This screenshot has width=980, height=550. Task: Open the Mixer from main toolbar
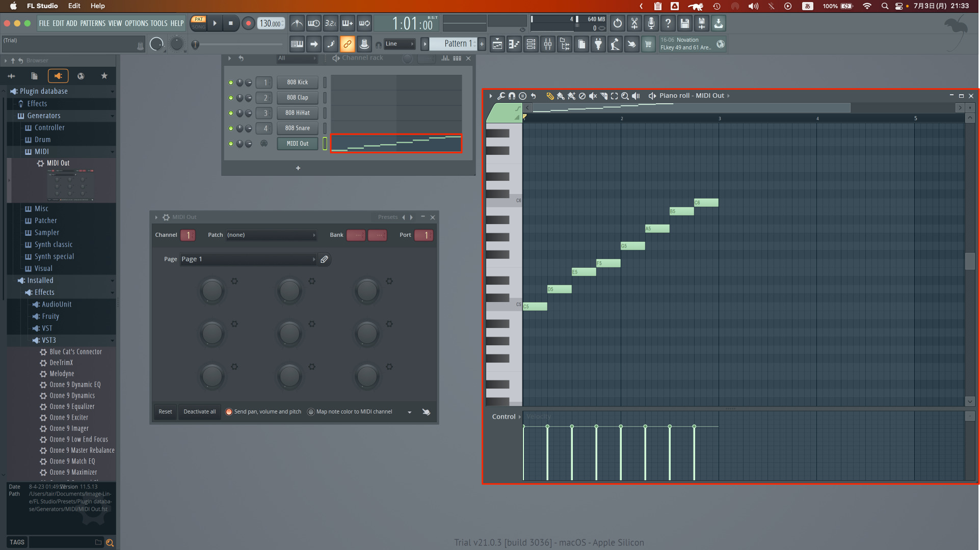coord(548,44)
